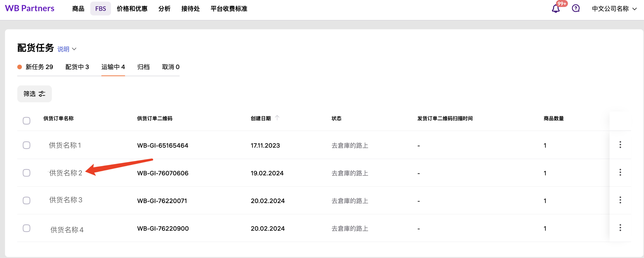Click the 去倉庫的路上 status in 供货名称4 row
This screenshot has height=258, width=644.
(x=350, y=229)
